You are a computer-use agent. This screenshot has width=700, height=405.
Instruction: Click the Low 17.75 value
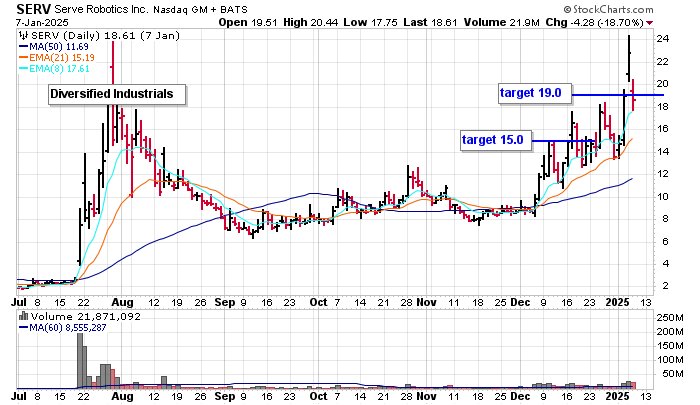pyautogui.click(x=371, y=22)
